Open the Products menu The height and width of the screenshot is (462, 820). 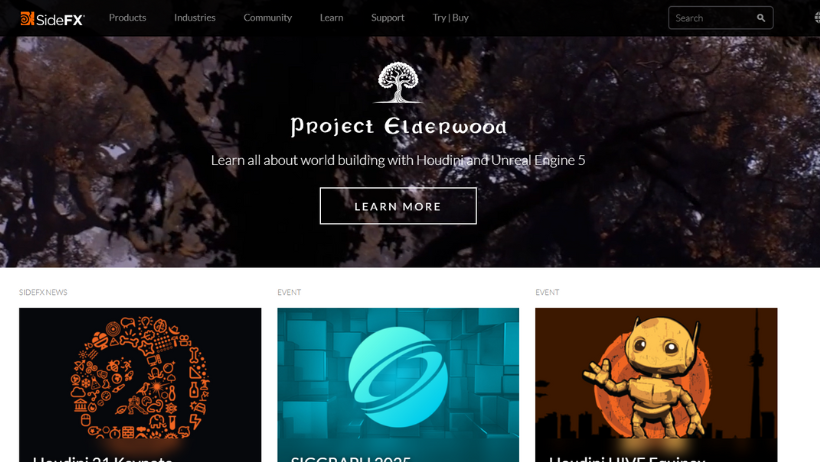(x=128, y=18)
